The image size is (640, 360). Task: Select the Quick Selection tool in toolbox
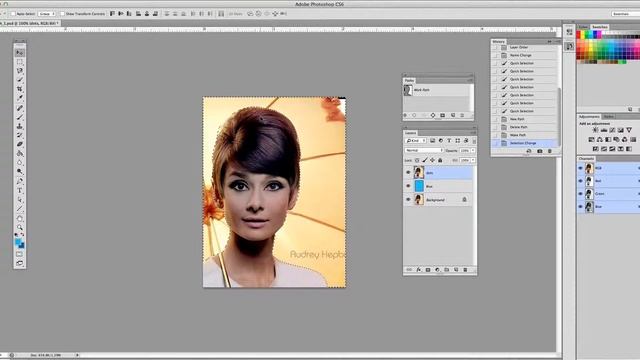point(20,80)
